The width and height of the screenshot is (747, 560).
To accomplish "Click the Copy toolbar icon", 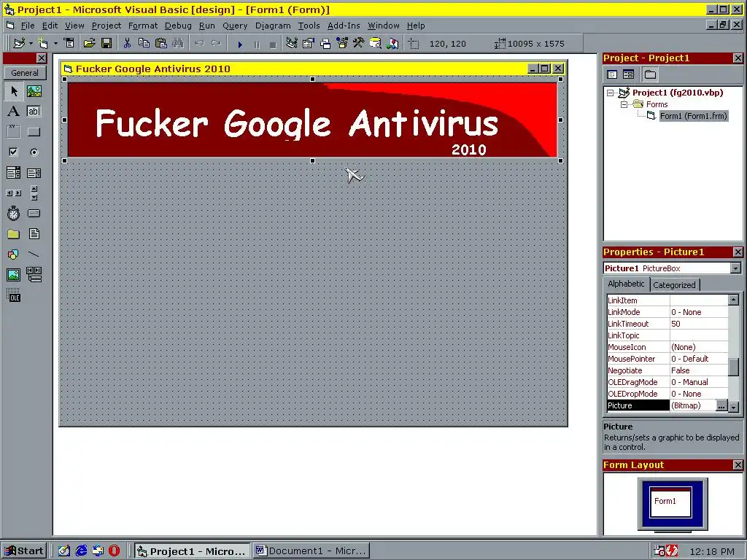I will [x=144, y=43].
